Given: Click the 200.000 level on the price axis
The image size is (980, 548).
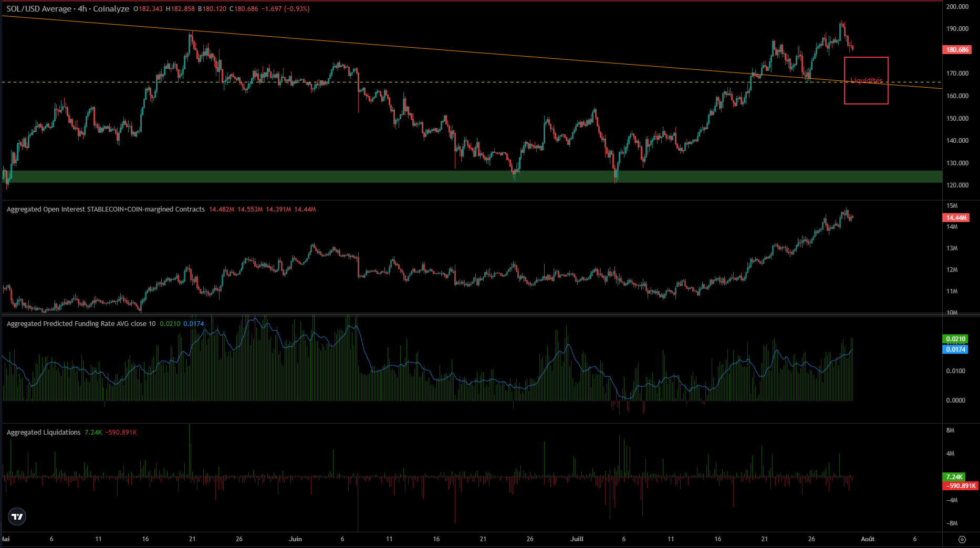Looking at the screenshot, I should (x=957, y=7).
